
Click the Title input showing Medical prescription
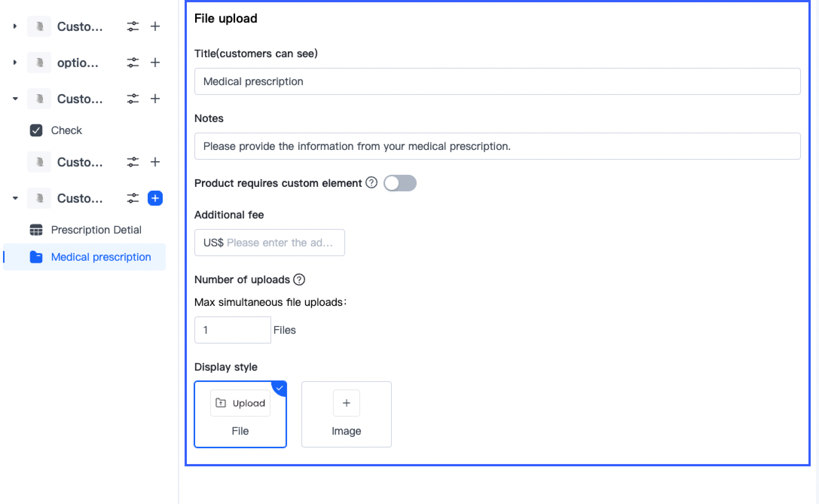[497, 81]
